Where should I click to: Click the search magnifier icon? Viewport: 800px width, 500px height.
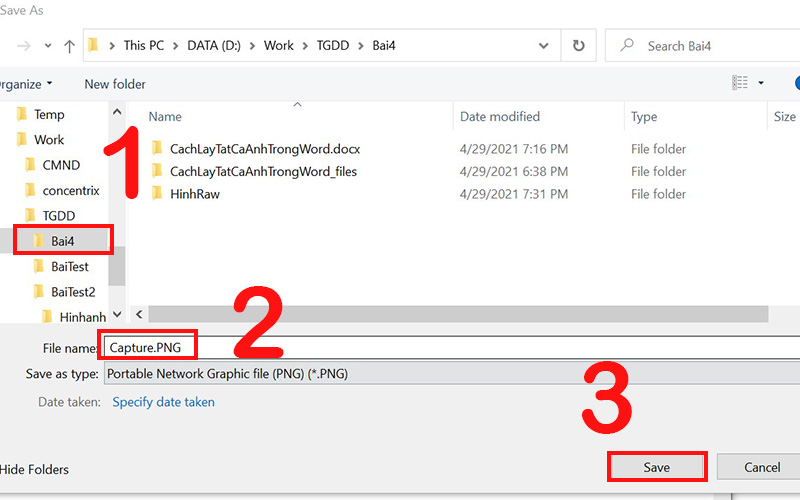627,45
